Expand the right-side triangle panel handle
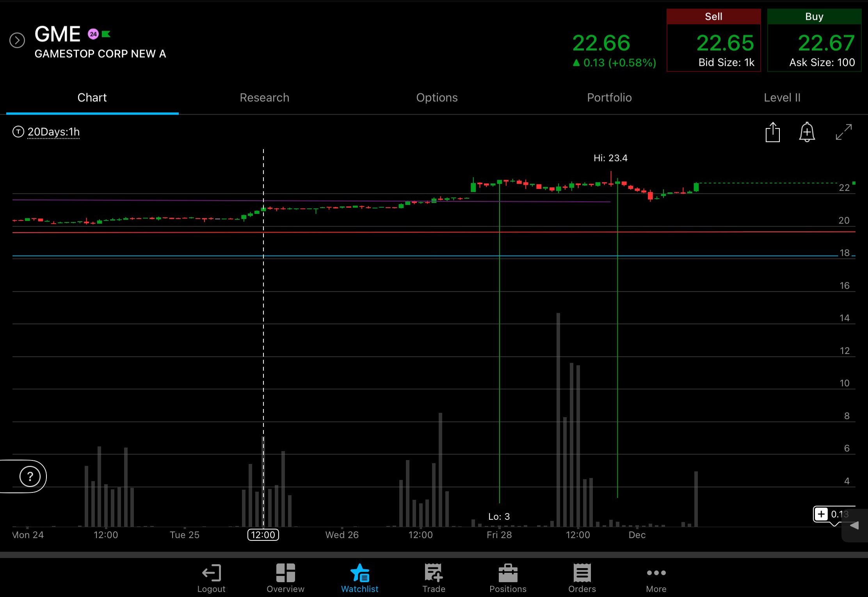 pos(855,526)
